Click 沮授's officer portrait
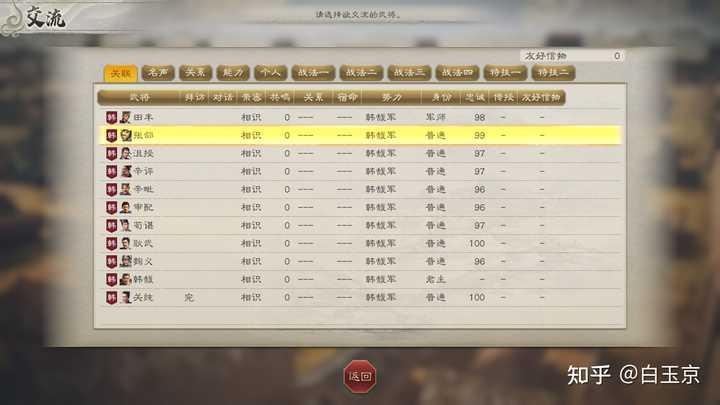 point(125,153)
